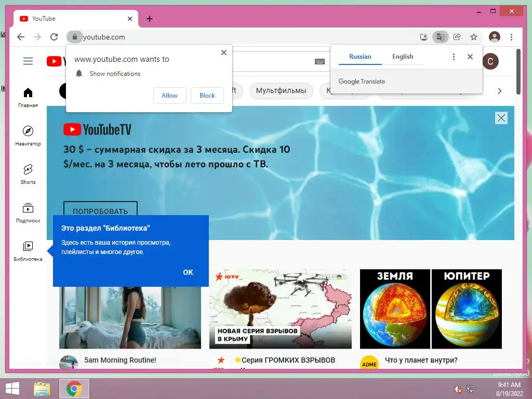Dismiss the YouTube TV banner

501,118
